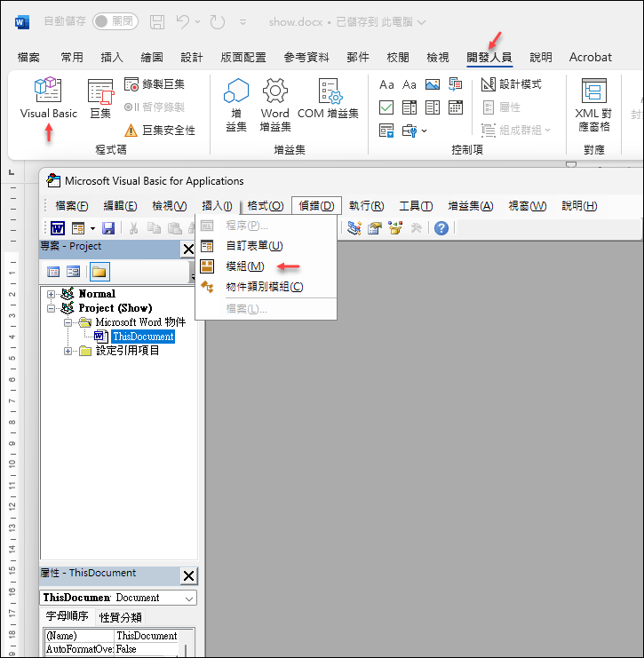Insert rich text content control Aa
Viewport: 644px width, 658px height.
(x=386, y=84)
